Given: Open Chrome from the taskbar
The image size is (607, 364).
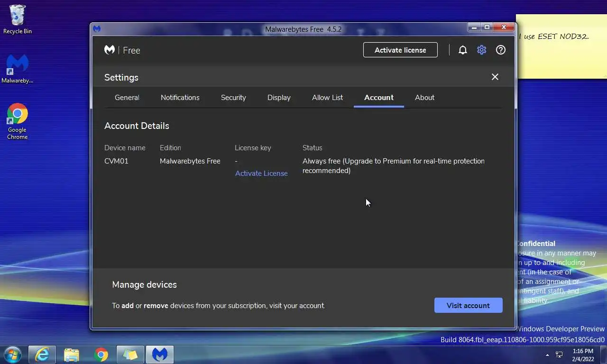Looking at the screenshot, I should coord(101,355).
